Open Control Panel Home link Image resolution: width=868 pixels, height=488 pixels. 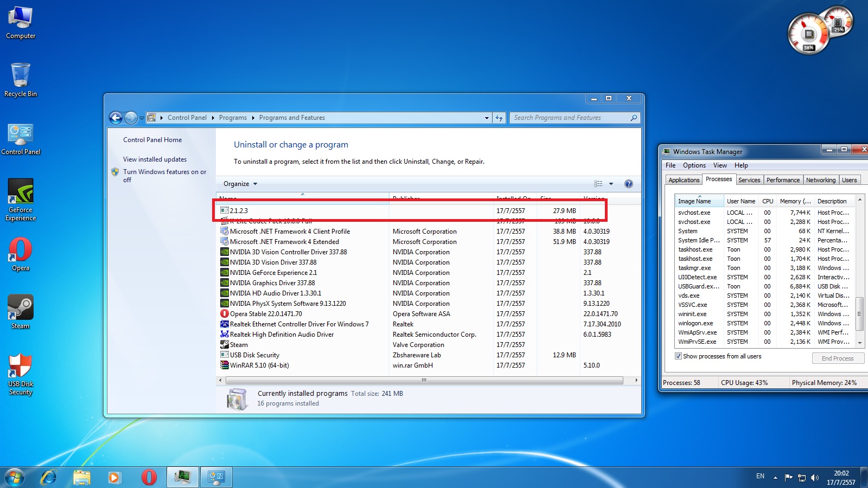point(152,140)
